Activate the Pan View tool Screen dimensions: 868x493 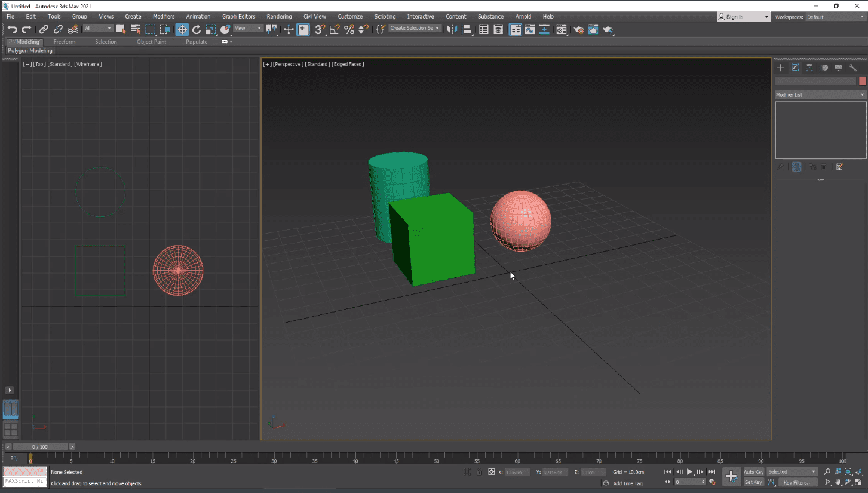click(x=838, y=482)
